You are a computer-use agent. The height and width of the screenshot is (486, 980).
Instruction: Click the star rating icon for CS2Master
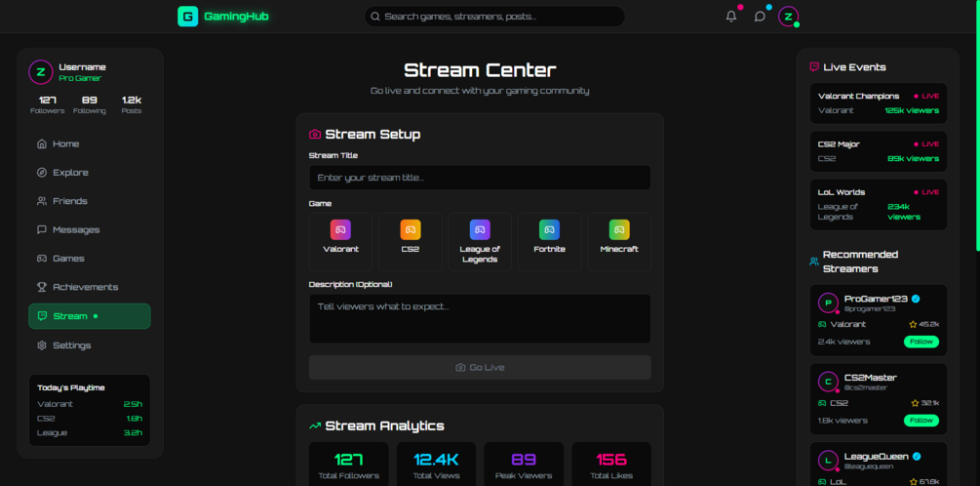915,403
